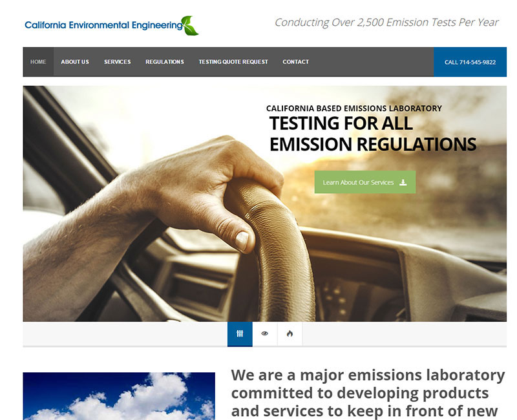Click the Testing For All Emission Regulations headline
The image size is (517, 420).
tap(372, 134)
